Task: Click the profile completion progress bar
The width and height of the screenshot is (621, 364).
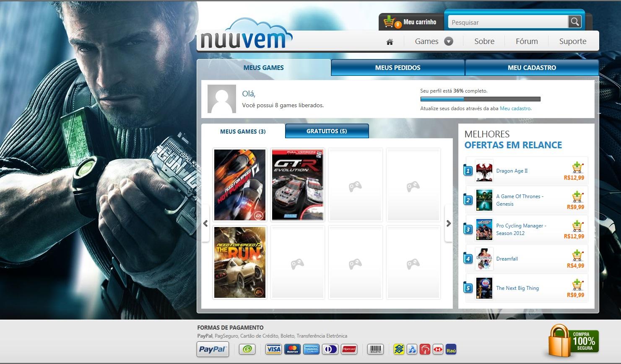Action: (480, 99)
